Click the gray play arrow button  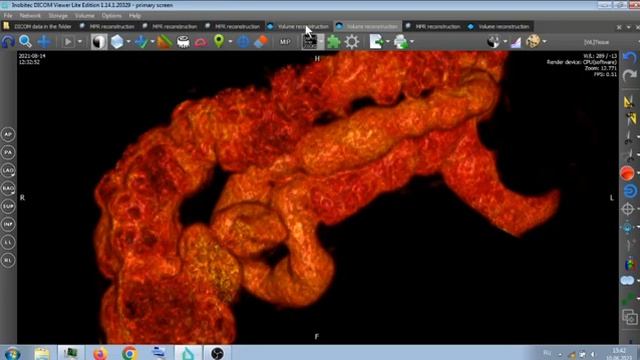click(x=68, y=42)
